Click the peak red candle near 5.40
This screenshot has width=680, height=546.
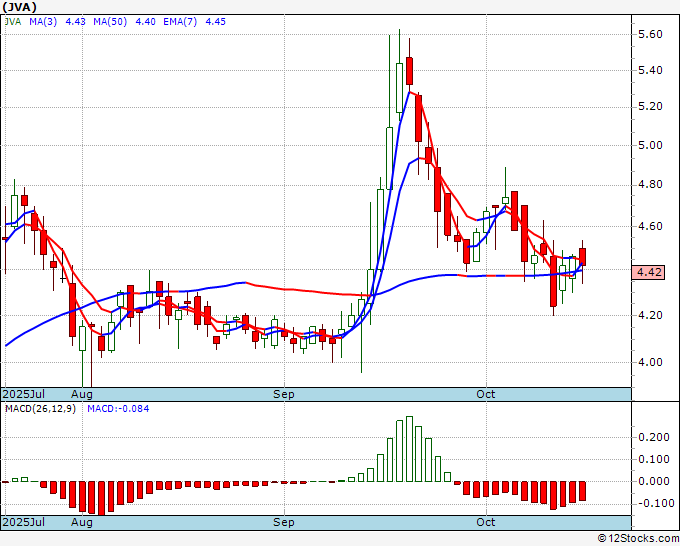coord(409,71)
